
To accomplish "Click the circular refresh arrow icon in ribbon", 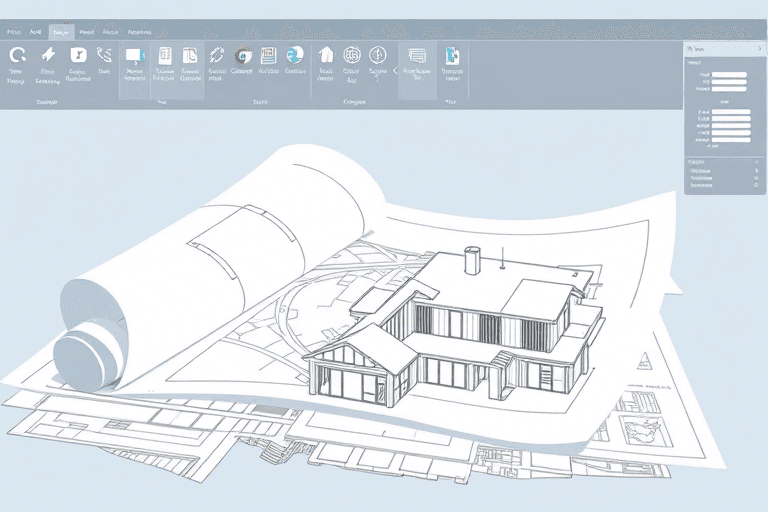I will [x=17, y=56].
